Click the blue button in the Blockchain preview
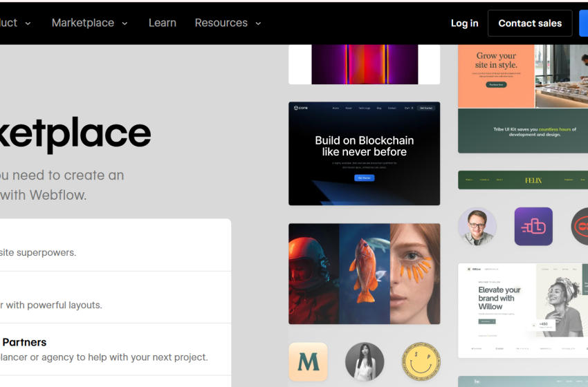The width and height of the screenshot is (588, 387). [x=364, y=178]
